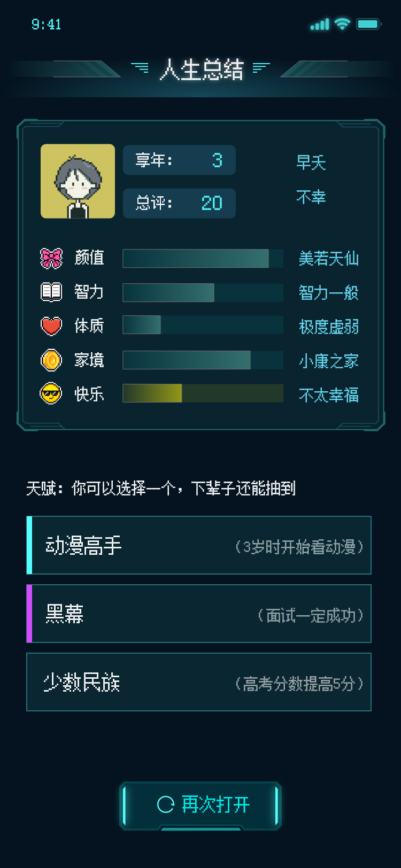Click the 极度虚弱 rating label
401x868 pixels.
pyautogui.click(x=328, y=327)
